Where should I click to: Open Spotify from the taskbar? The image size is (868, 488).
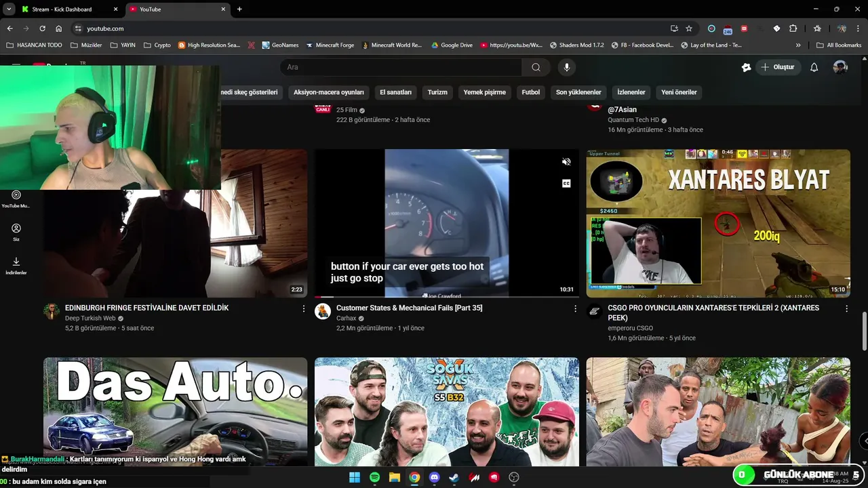tap(374, 477)
